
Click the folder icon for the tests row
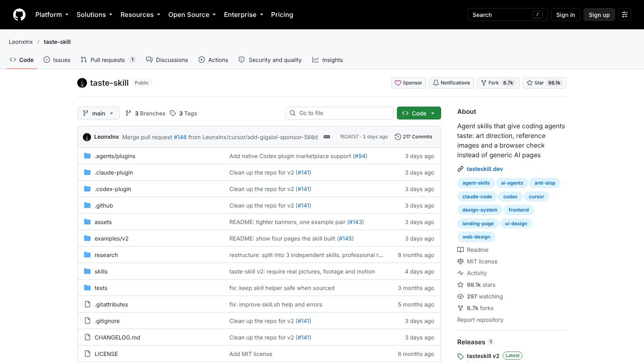[x=87, y=288]
